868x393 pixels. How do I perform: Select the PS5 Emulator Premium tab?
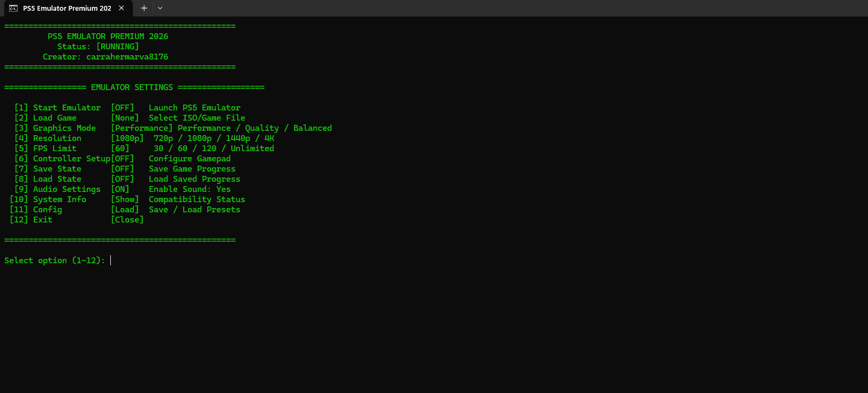tap(67, 8)
